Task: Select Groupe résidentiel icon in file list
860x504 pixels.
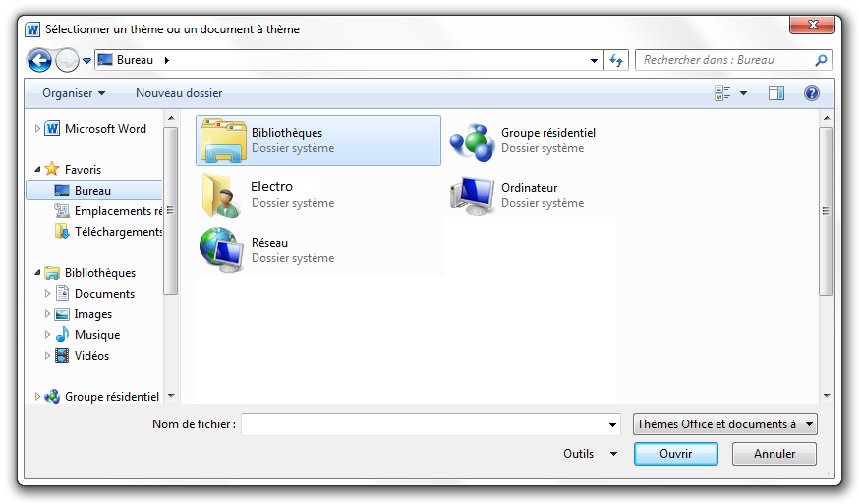Action: point(472,142)
